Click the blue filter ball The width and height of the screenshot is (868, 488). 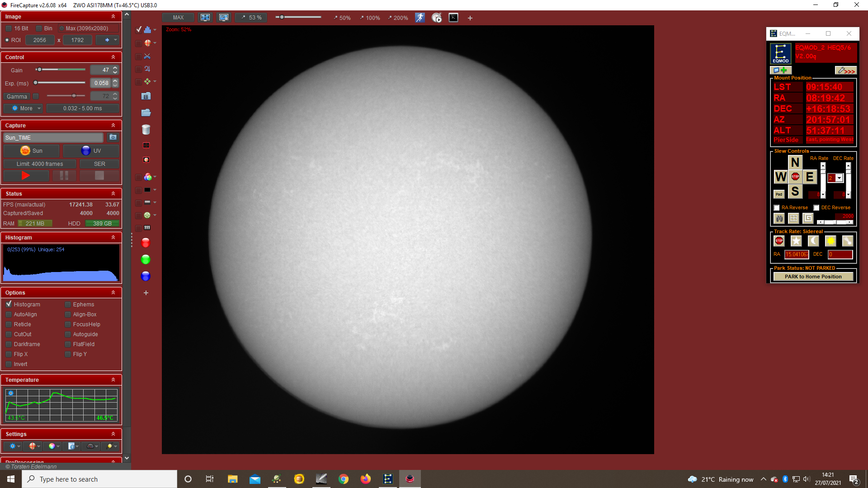146,276
